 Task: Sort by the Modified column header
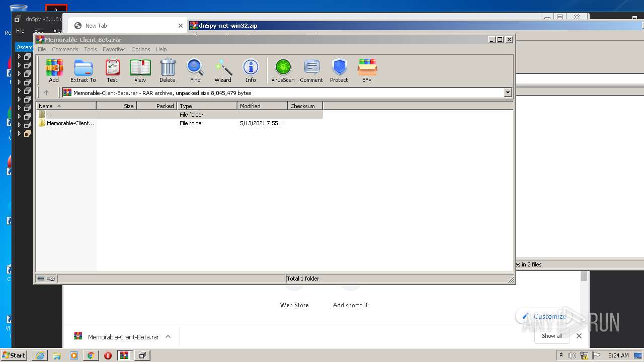(262, 106)
